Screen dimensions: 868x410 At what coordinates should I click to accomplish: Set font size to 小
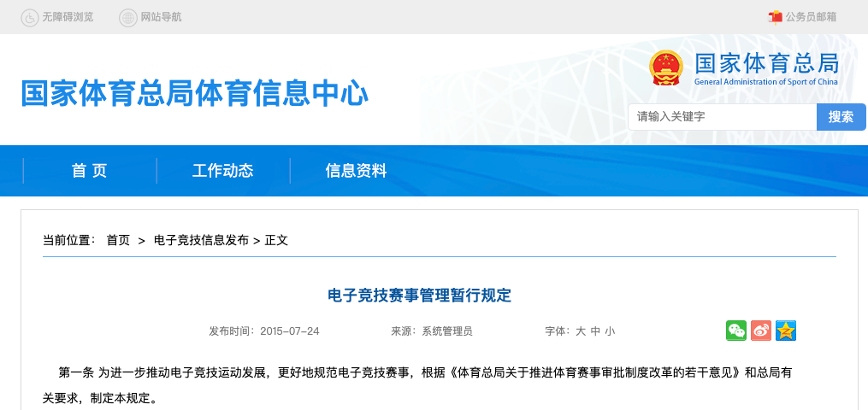[610, 331]
